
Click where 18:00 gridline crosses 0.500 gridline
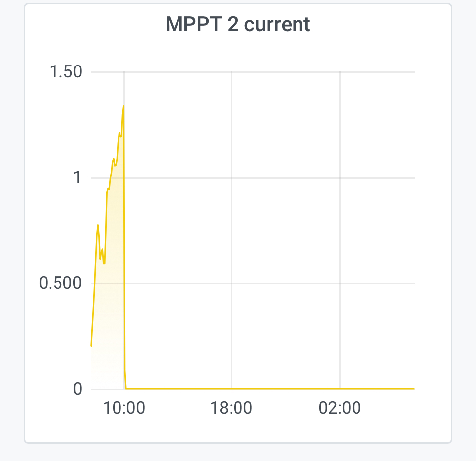(232, 283)
